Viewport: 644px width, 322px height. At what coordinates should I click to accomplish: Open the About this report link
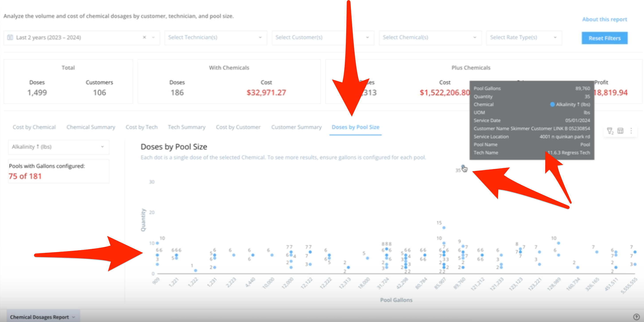coord(604,19)
